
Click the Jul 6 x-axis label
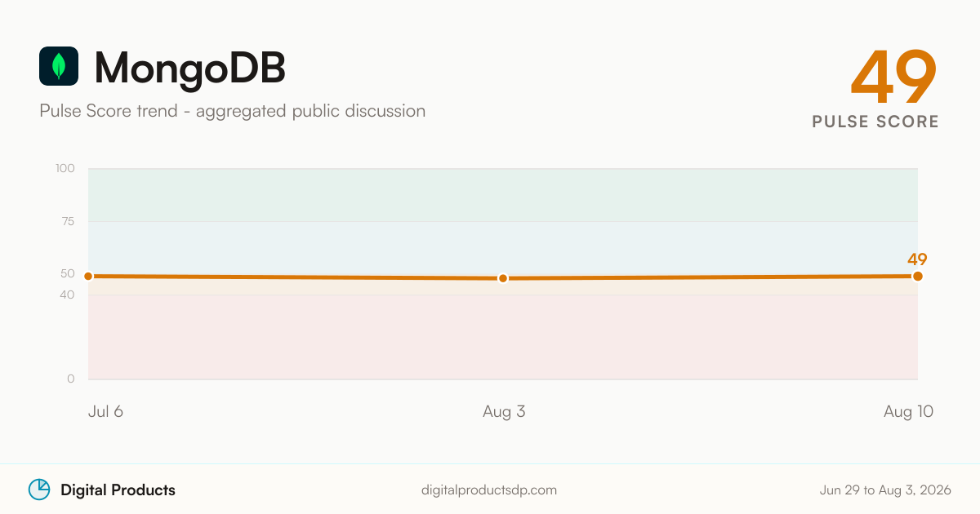[105, 412]
